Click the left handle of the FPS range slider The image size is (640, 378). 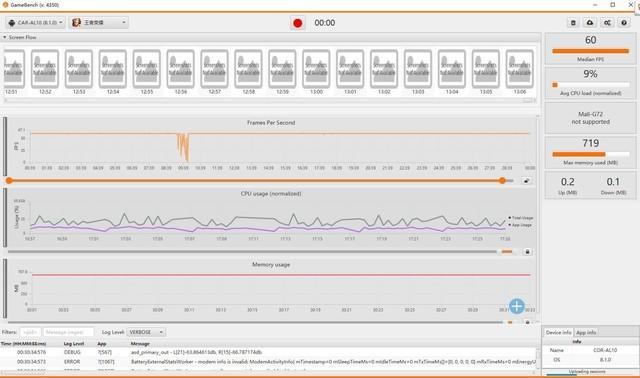(x=9, y=180)
